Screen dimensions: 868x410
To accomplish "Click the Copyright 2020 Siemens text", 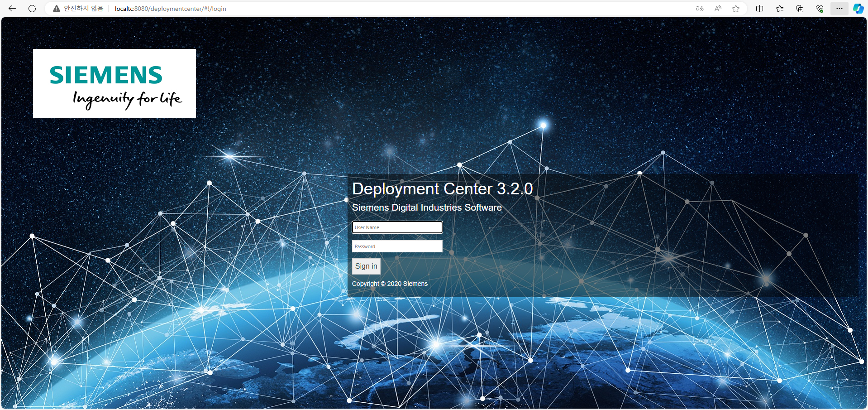I will point(390,284).
